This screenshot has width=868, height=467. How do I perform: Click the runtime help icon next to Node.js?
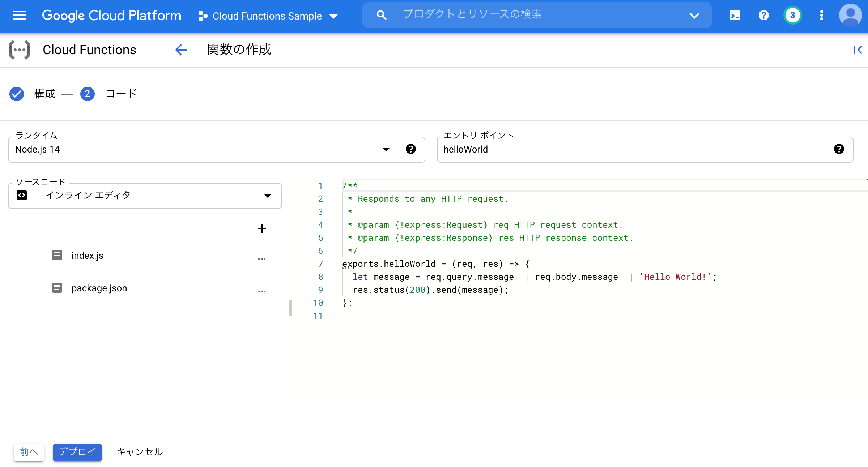tap(410, 149)
